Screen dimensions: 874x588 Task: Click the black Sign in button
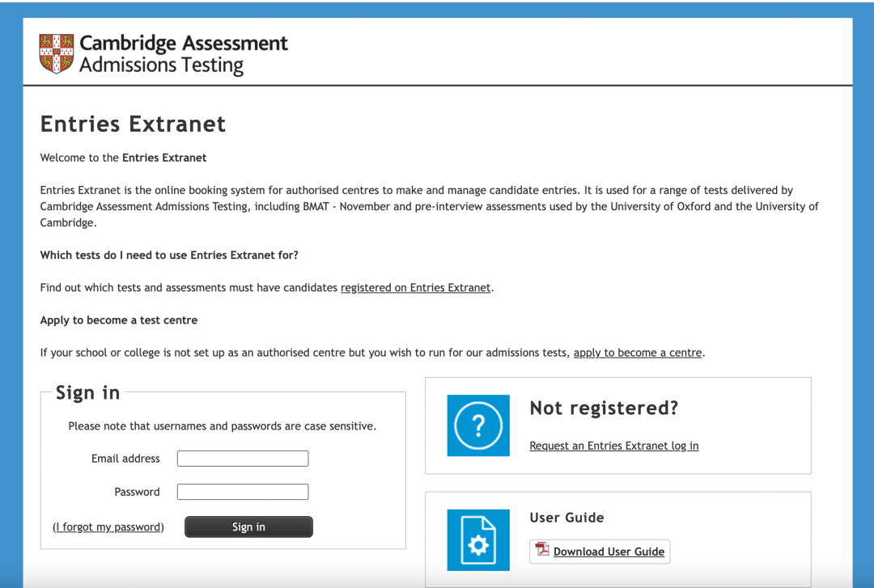point(248,527)
